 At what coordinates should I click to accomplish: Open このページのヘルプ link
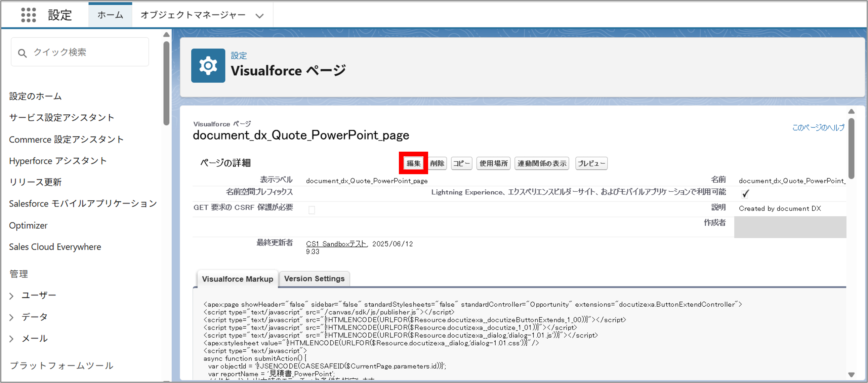818,127
